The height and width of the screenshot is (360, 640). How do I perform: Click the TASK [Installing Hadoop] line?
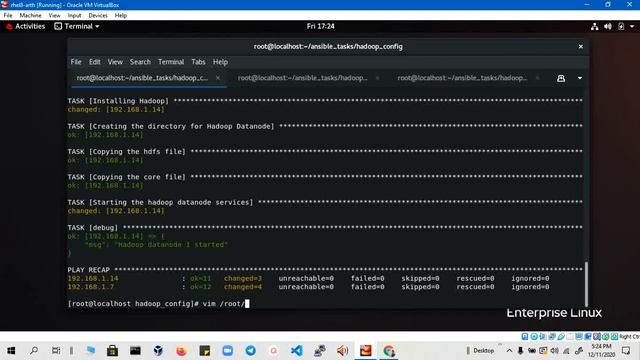pyautogui.click(x=325, y=101)
